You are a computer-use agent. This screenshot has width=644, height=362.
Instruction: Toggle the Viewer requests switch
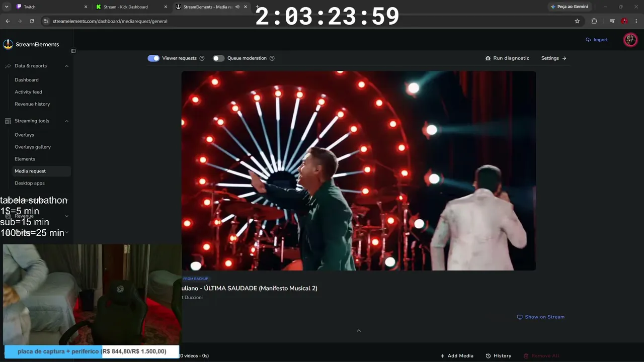point(153,58)
